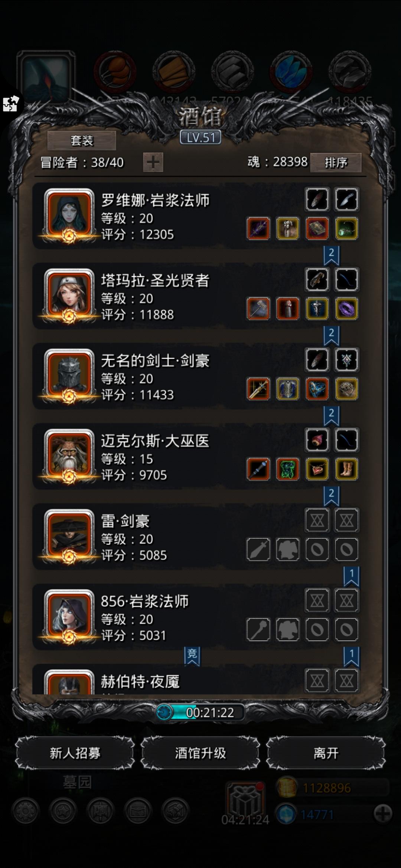Click the 酒馆升级 upgrade button

pos(200,753)
